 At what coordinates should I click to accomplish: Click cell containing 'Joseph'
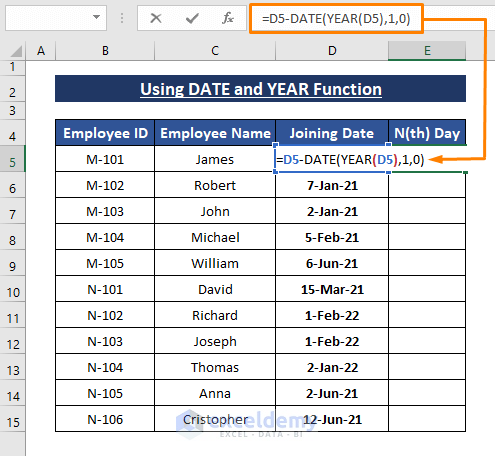click(x=215, y=341)
